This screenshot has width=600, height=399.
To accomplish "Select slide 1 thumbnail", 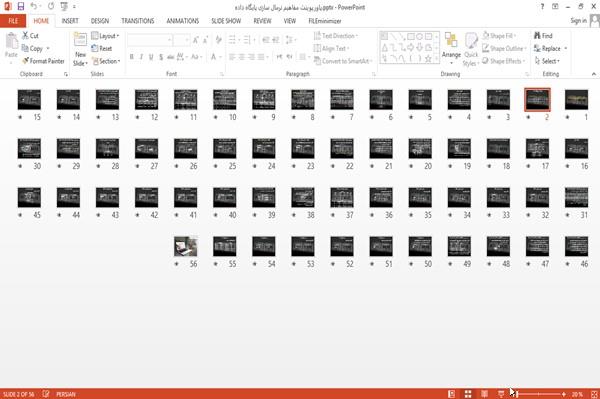I will 576,99.
